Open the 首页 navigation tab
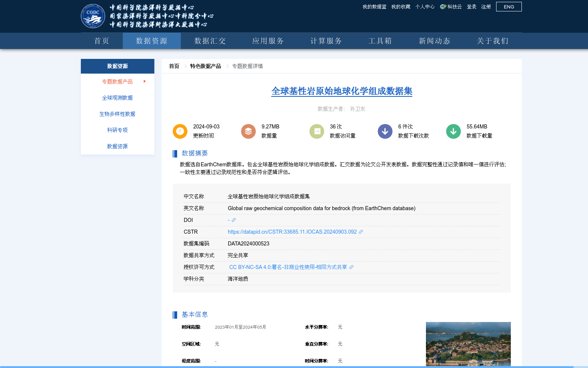 (x=102, y=41)
